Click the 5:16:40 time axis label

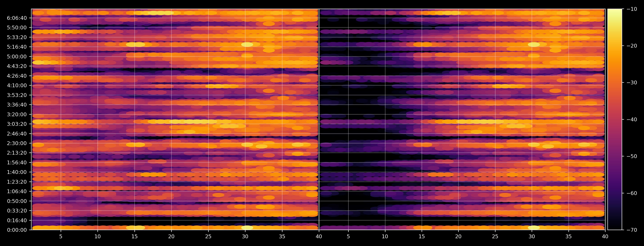(x=17, y=47)
